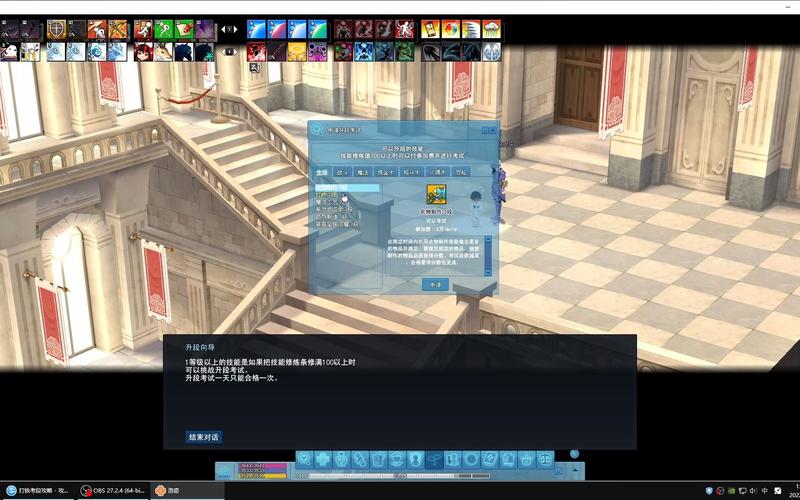This screenshot has height=500, width=800.
Task: Switch to the 人偶术 tab
Action: coord(437,172)
